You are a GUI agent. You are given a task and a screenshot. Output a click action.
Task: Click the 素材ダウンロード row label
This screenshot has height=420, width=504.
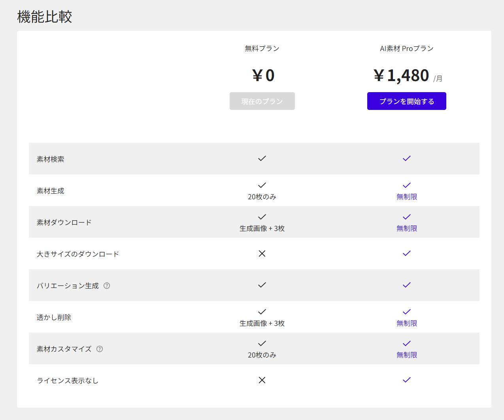(64, 222)
